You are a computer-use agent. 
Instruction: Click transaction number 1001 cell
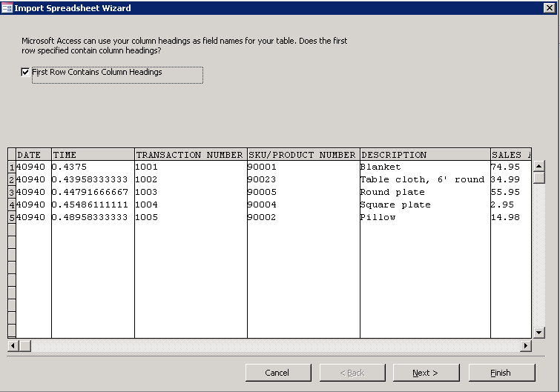[x=191, y=167]
